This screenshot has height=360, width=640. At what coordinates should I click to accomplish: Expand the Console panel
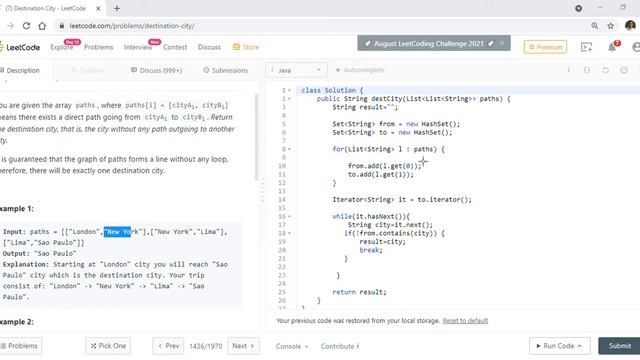292,347
